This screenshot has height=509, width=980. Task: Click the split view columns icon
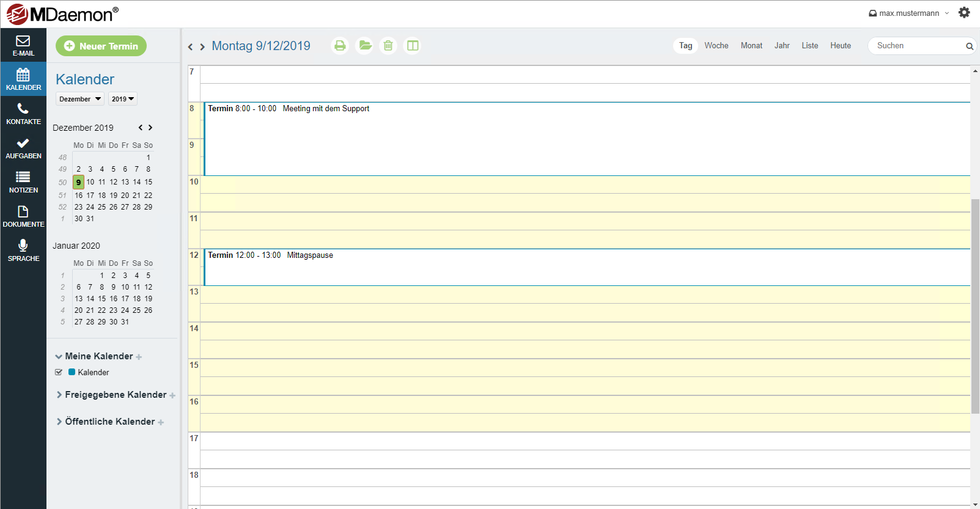click(x=413, y=46)
